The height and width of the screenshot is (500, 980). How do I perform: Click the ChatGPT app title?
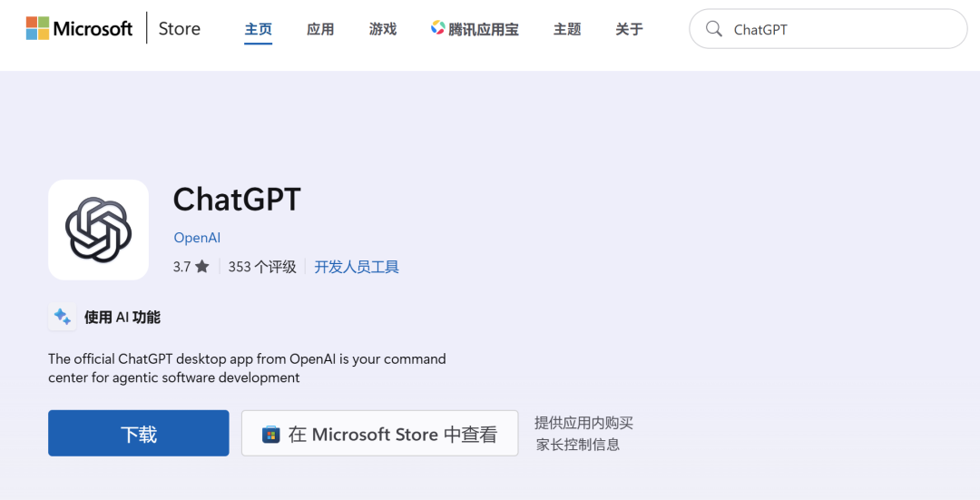237,200
